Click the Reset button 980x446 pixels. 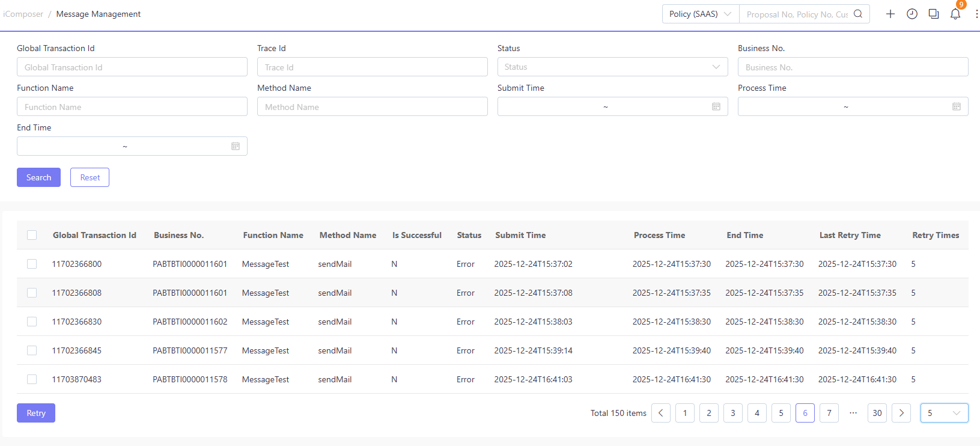[90, 177]
